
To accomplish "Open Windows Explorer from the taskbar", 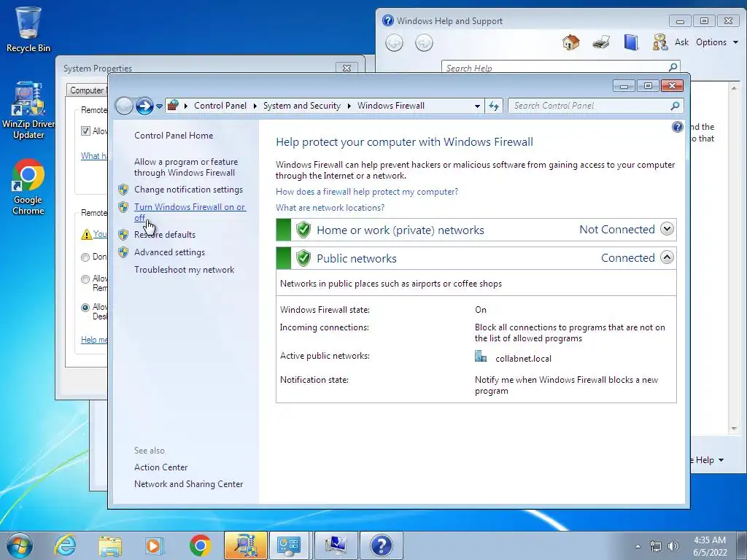I will pos(110,545).
